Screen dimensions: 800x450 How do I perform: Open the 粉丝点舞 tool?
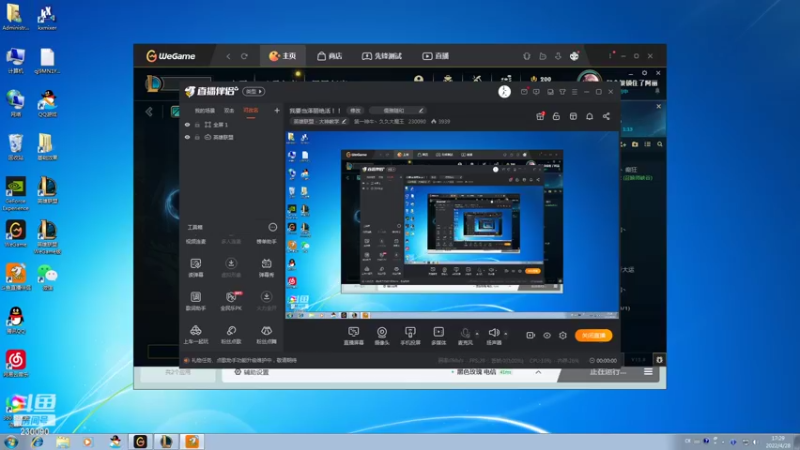[266, 335]
